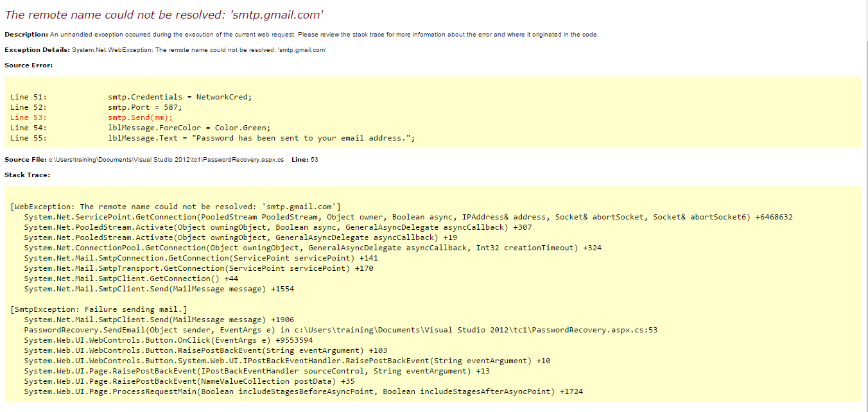Click the 'Line: 53' text by Source File
Screen dimensions: 868x412
304,159
